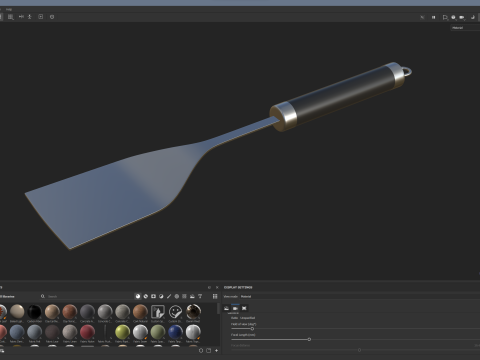The image size is (480, 360).
Task: Filter assets by brushes icon
Action: [x=169, y=296]
